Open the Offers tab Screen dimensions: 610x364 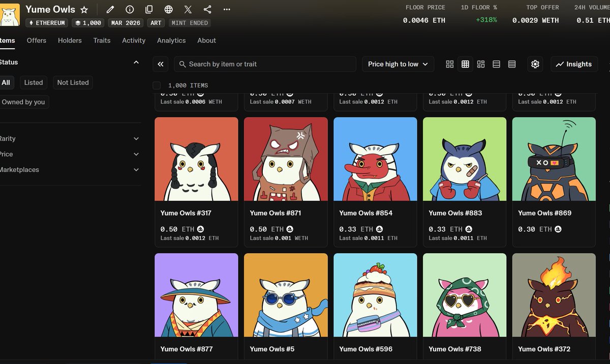coord(37,40)
